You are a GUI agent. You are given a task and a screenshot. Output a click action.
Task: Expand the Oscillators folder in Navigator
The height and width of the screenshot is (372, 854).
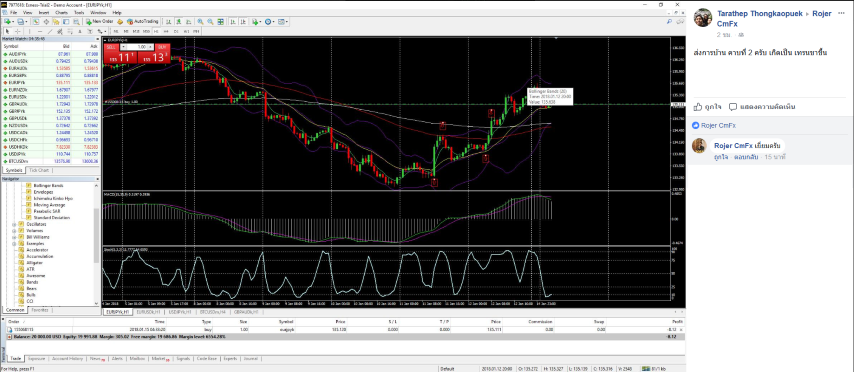(x=14, y=224)
